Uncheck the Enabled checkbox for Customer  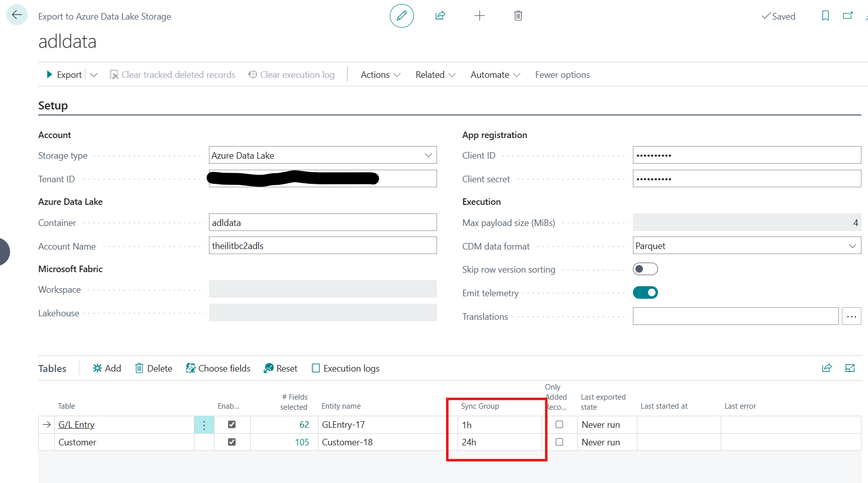point(232,442)
